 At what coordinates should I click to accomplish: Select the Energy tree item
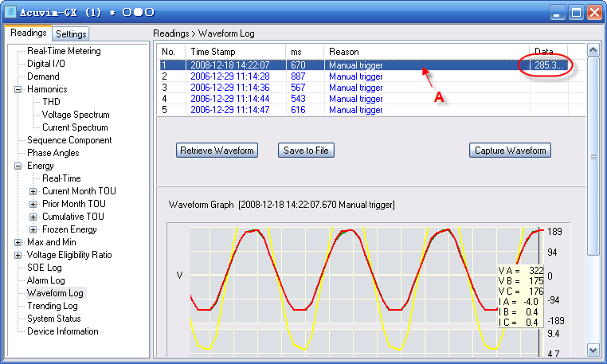(41, 166)
